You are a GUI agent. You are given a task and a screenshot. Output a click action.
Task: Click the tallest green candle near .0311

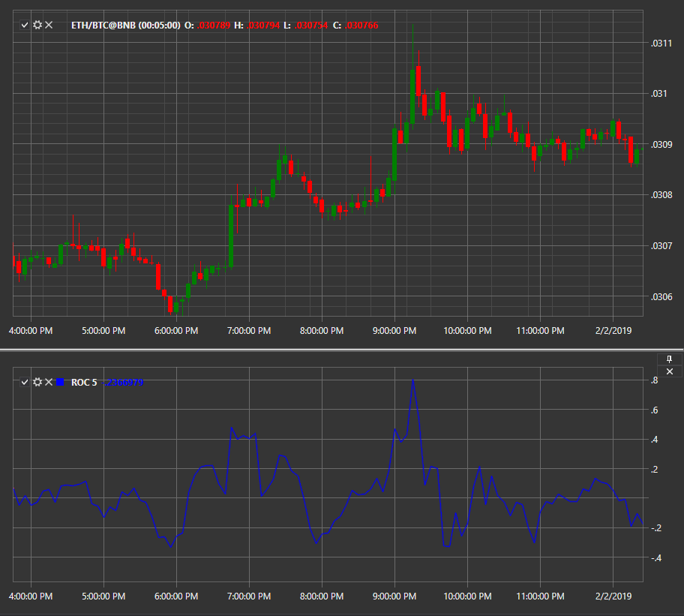(412, 96)
